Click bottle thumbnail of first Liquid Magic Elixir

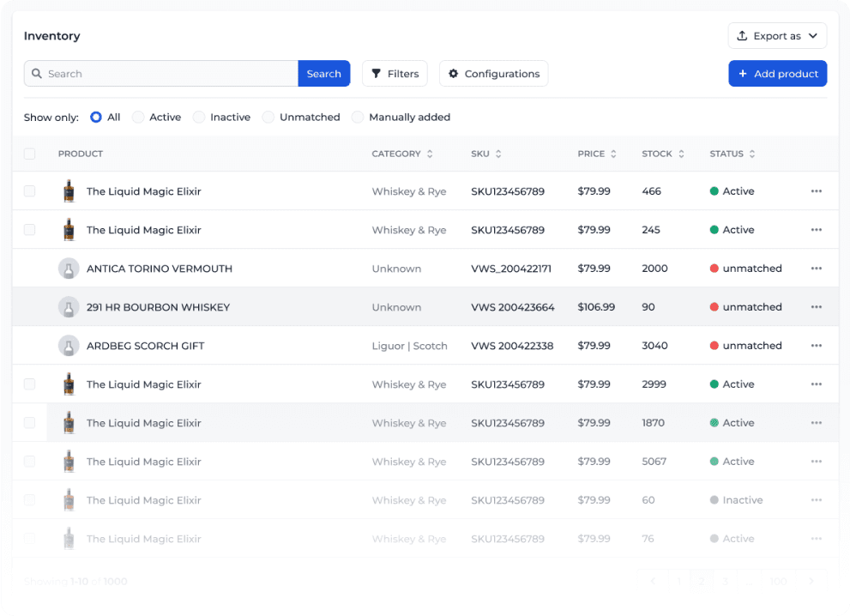tap(69, 191)
